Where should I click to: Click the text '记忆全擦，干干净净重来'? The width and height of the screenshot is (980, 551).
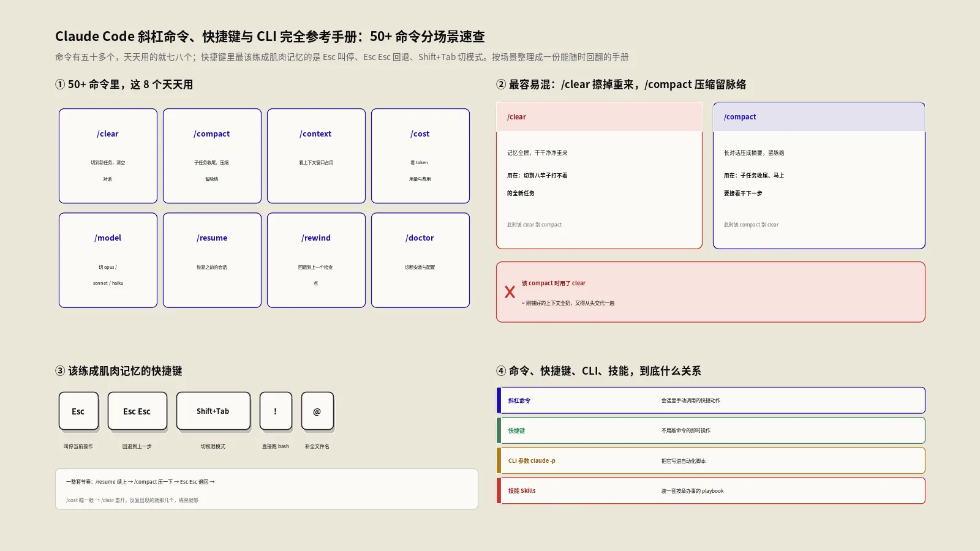[x=537, y=153]
